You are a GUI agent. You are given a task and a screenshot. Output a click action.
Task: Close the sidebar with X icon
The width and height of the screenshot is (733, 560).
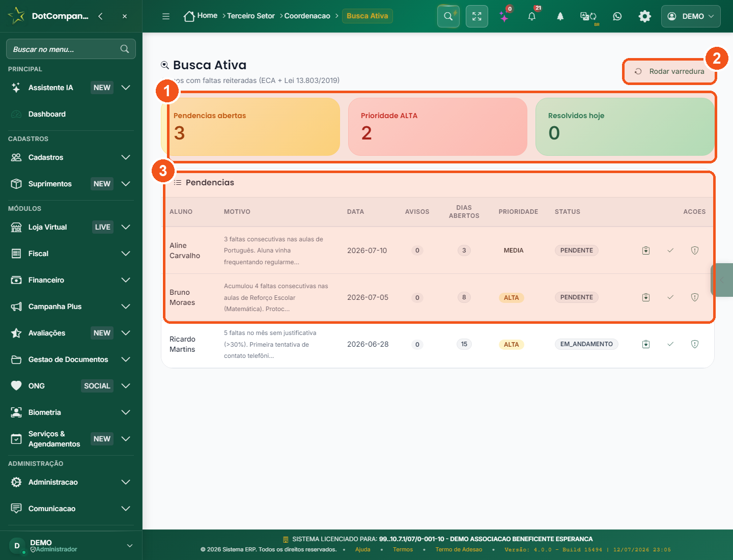coord(125,16)
